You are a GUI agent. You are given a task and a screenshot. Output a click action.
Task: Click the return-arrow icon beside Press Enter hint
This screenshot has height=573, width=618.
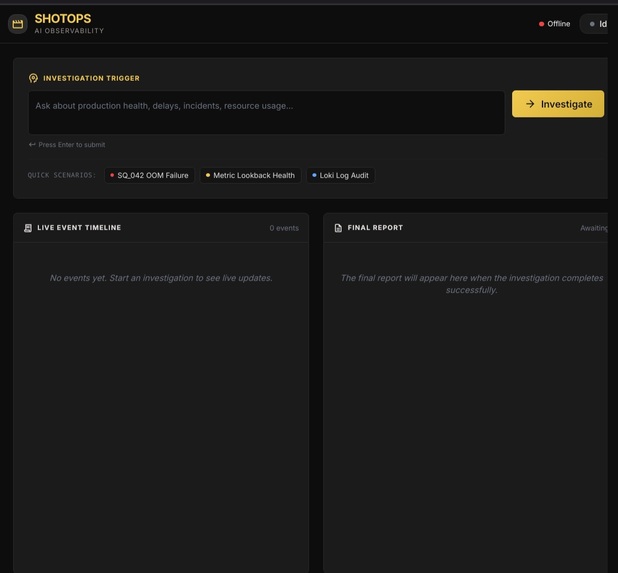coord(32,145)
